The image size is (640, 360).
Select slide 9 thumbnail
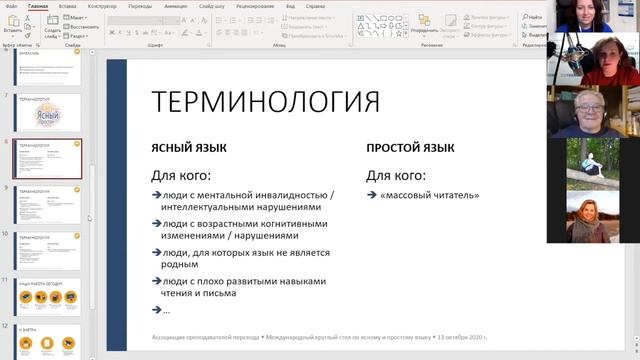47,205
